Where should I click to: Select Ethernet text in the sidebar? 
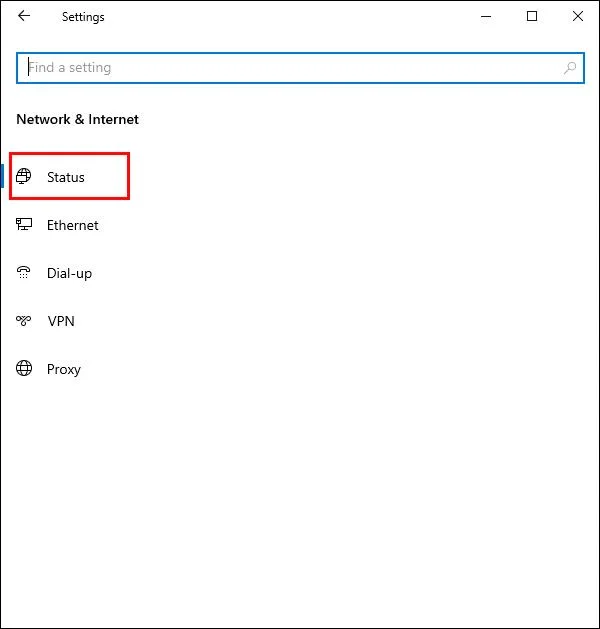[x=72, y=225]
